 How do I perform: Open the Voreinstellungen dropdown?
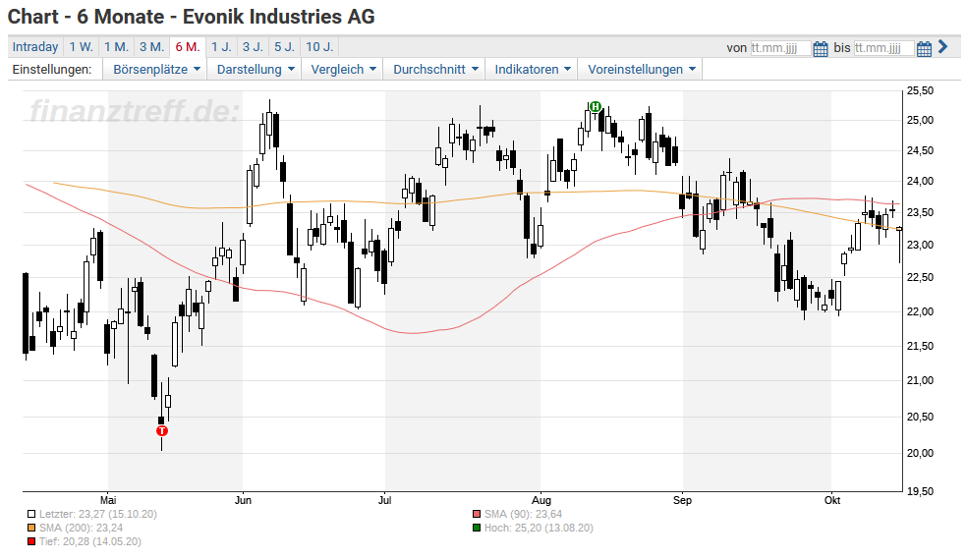(640, 69)
